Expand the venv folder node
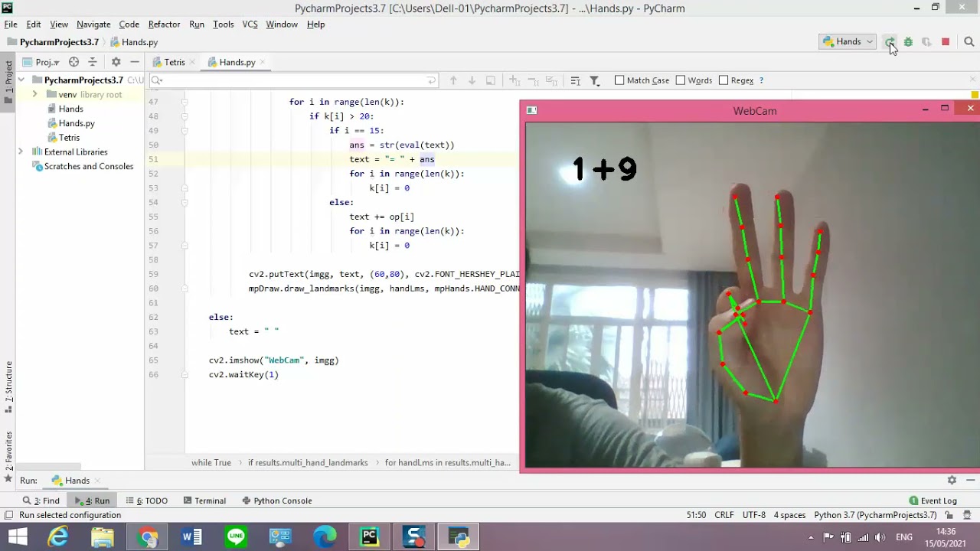980x551 pixels. (35, 95)
